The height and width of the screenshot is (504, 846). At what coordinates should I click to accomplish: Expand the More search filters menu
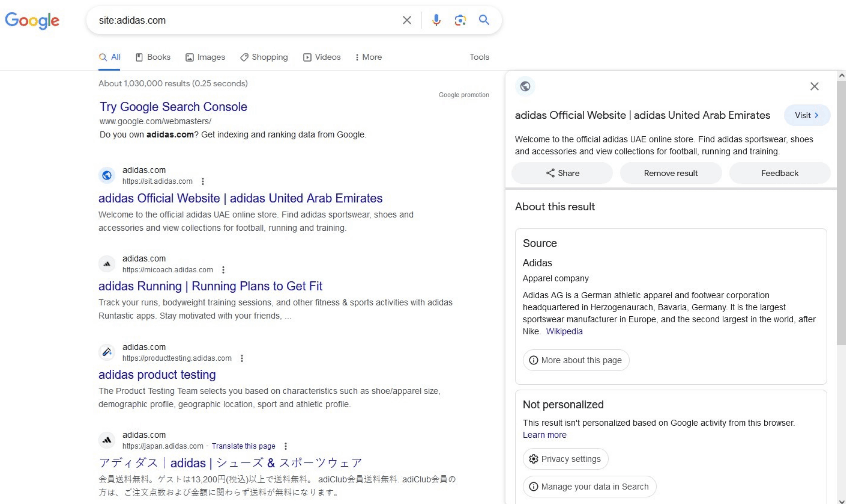pos(368,57)
